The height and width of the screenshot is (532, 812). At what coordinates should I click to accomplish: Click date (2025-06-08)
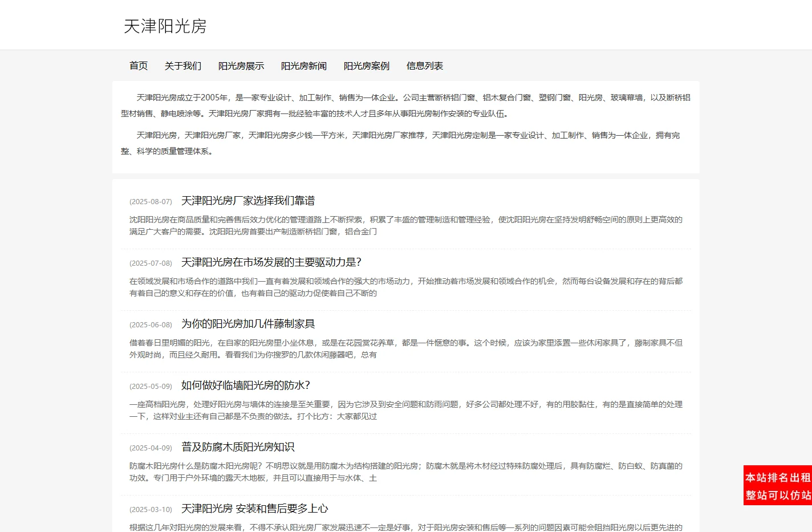151,325
